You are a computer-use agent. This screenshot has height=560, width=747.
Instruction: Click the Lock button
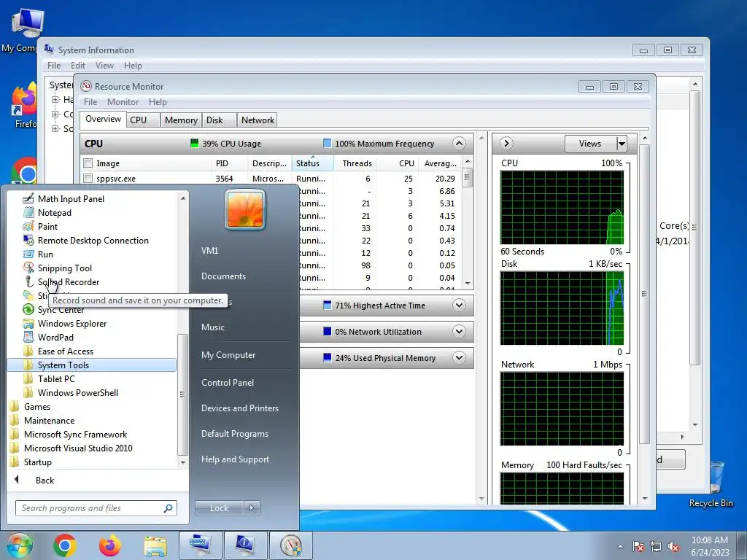click(219, 508)
